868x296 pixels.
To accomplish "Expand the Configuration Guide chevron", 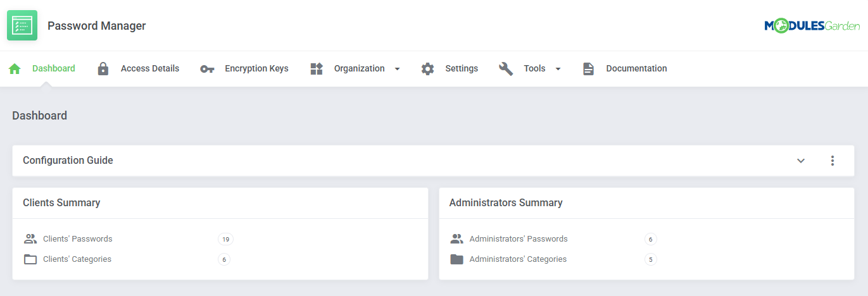I will [801, 161].
